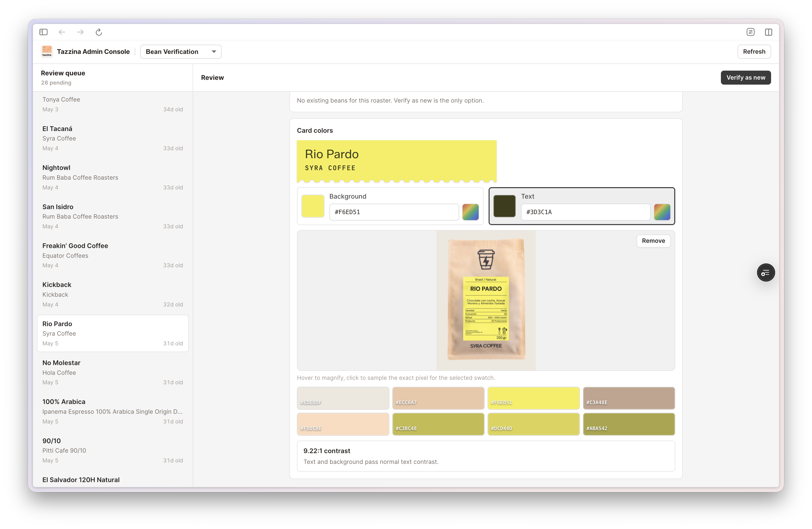Pick palette color #EDE8DF
Viewport: 812px width, 529px height.
point(343,398)
